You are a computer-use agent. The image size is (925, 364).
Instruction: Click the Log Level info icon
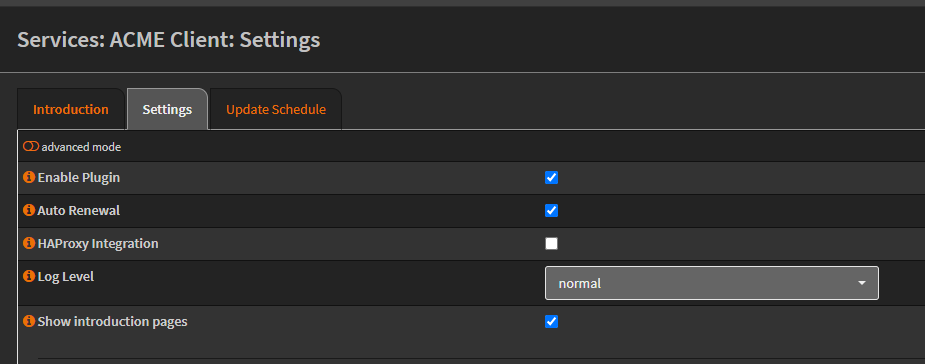point(29,276)
